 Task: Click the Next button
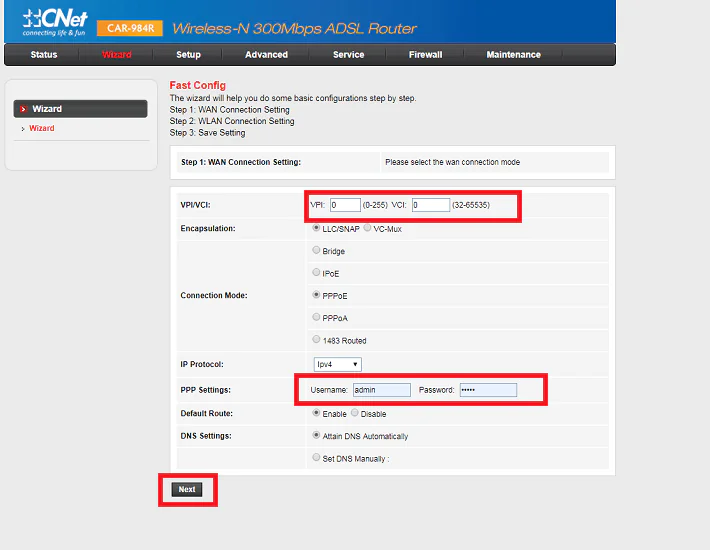187,489
